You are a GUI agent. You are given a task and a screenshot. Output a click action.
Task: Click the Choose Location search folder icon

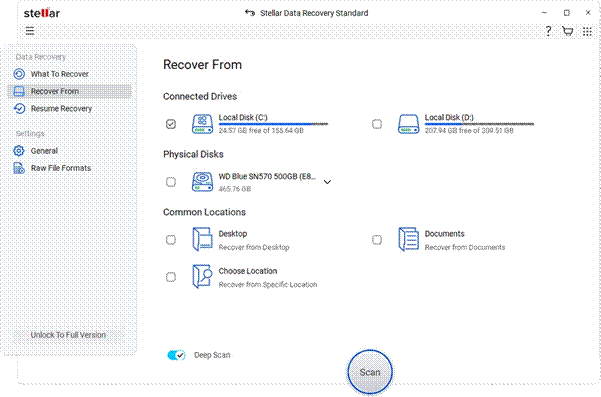202,276
